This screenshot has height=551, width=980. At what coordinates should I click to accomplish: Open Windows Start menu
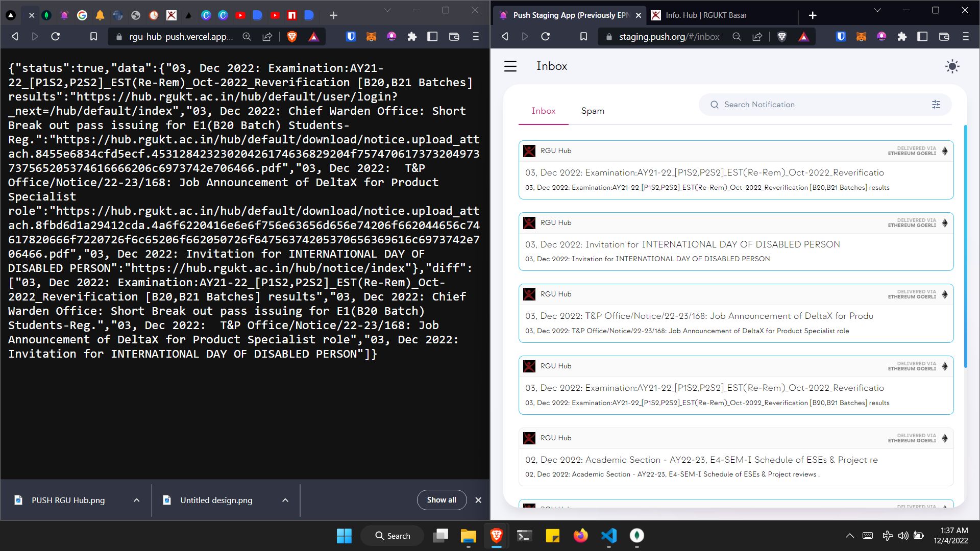344,536
